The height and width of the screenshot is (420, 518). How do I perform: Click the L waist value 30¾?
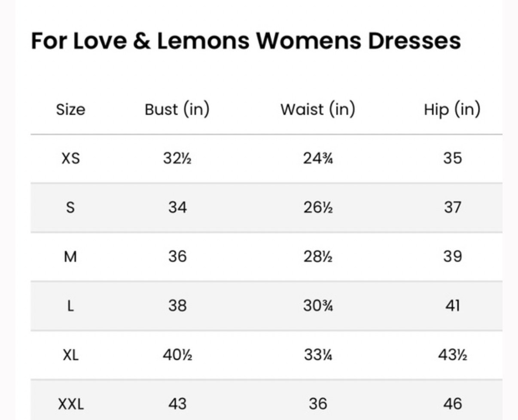[x=318, y=306]
